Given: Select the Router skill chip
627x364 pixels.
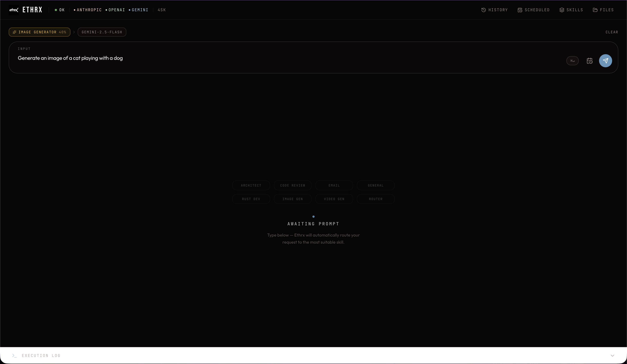Looking at the screenshot, I should click(376, 199).
